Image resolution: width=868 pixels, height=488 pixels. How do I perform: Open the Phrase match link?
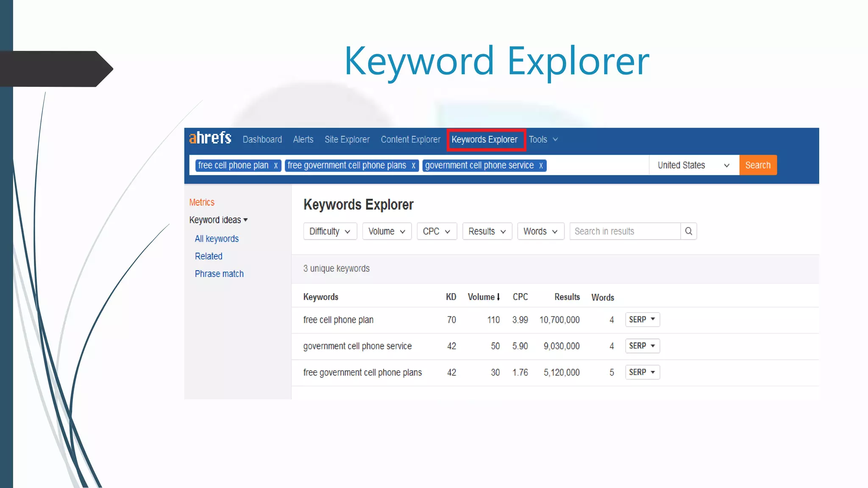pos(219,274)
